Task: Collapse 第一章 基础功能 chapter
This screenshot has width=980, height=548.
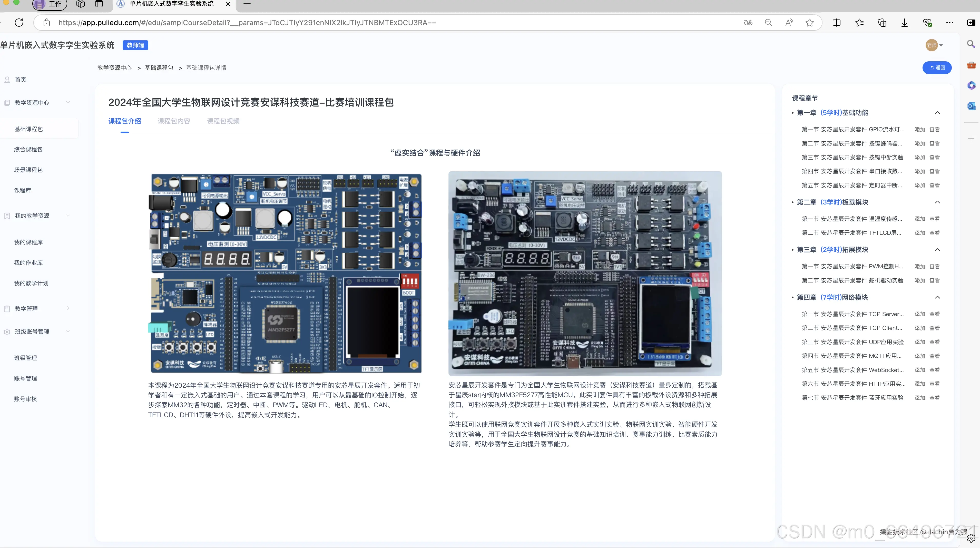Action: (x=937, y=113)
